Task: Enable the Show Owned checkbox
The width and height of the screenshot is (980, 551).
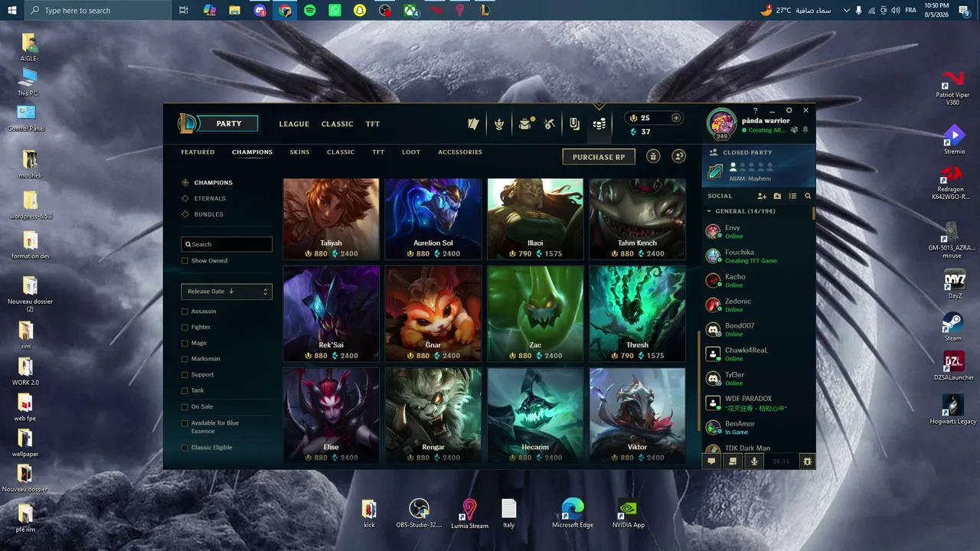Action: tap(185, 261)
